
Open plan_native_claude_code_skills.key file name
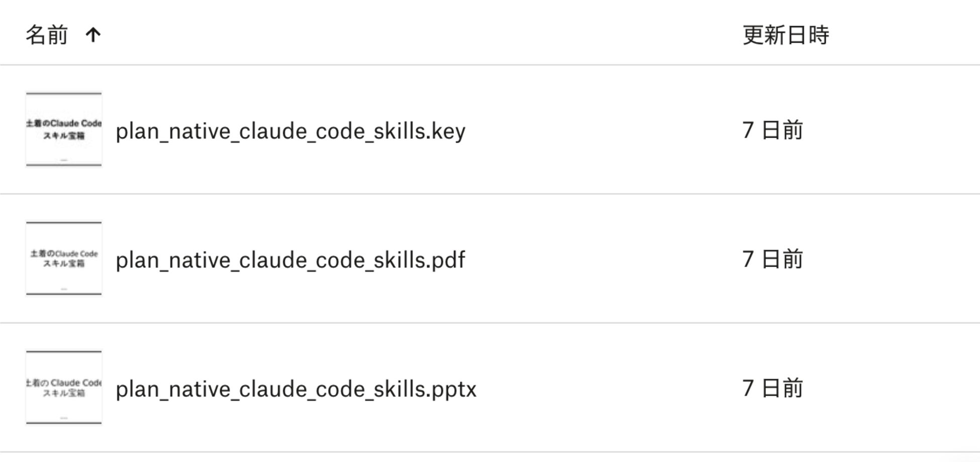click(x=290, y=131)
